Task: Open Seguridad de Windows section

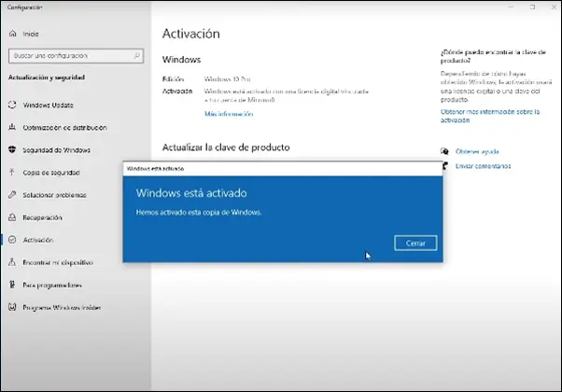Action: pos(57,150)
